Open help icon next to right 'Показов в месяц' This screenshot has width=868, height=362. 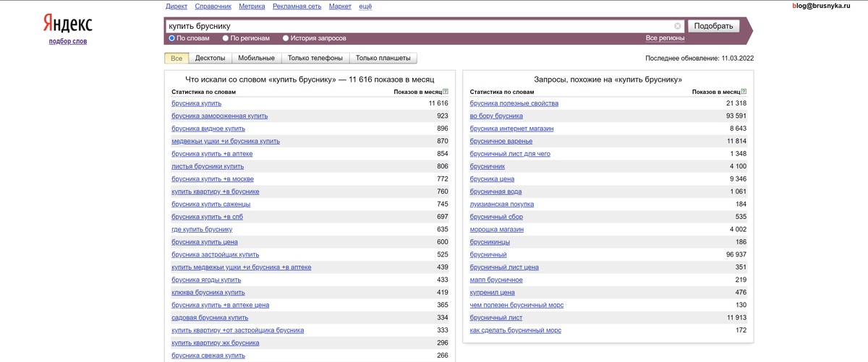tap(744, 92)
